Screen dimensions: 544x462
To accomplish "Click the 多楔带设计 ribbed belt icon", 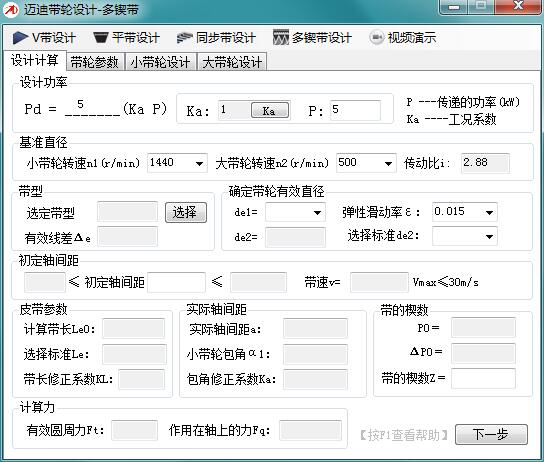I will pos(280,37).
